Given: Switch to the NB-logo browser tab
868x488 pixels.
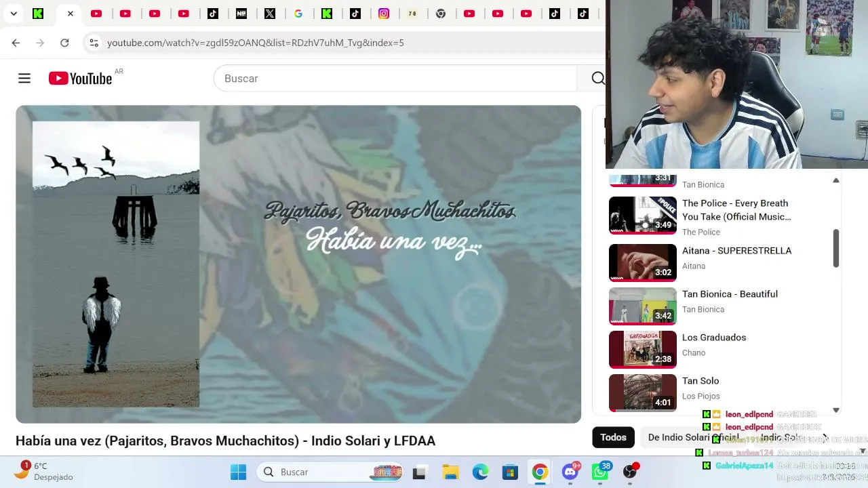Looking at the screenshot, I should [x=241, y=14].
